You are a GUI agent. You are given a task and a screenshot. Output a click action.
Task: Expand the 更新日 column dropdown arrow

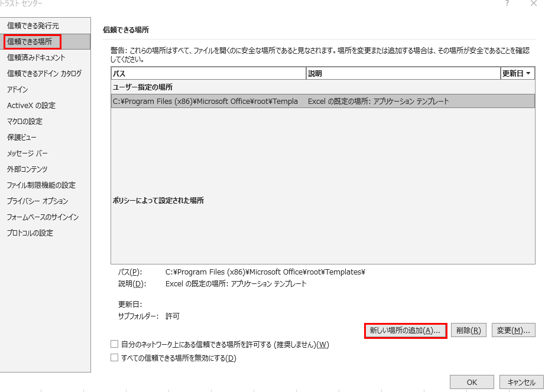click(528, 74)
